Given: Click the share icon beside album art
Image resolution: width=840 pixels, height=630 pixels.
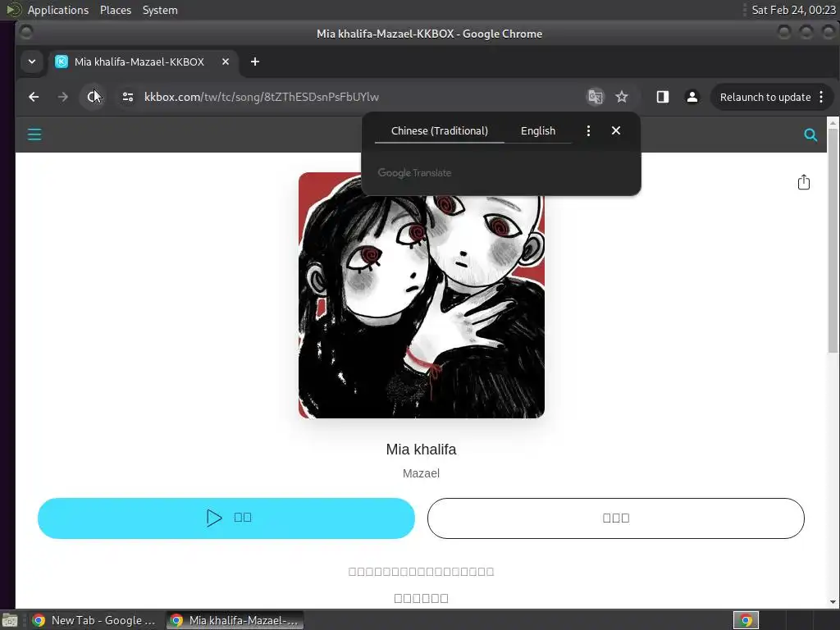Looking at the screenshot, I should (804, 182).
